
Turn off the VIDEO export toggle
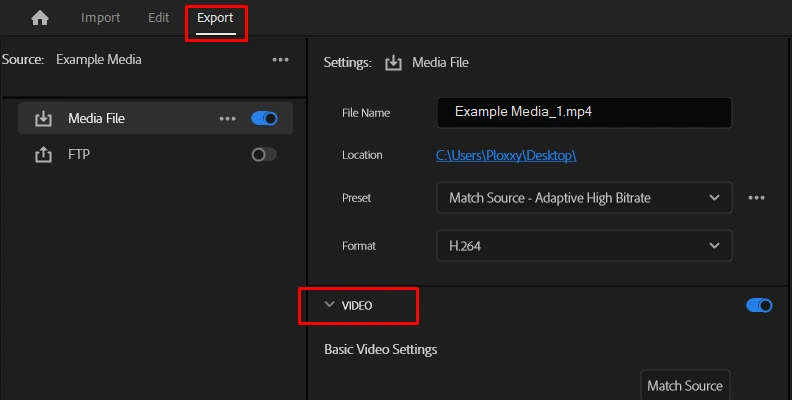(759, 306)
